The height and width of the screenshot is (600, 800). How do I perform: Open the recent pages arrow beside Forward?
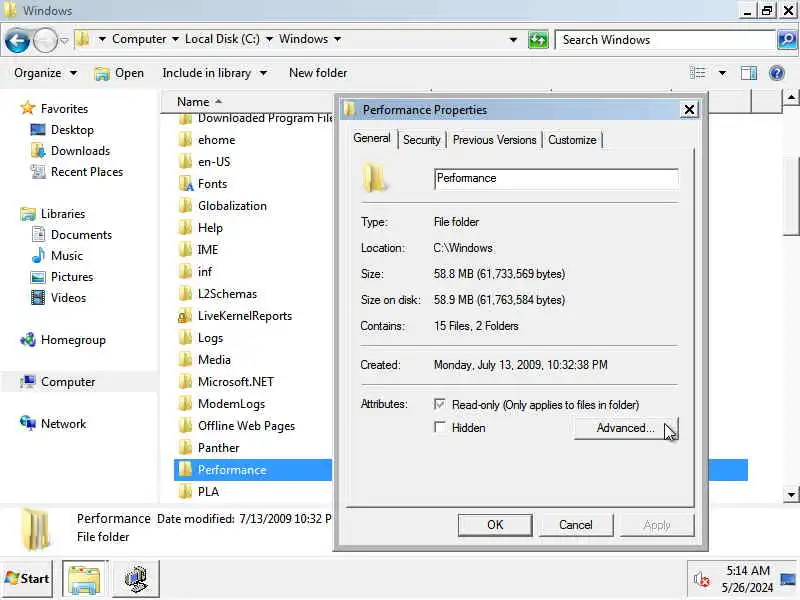coord(64,40)
